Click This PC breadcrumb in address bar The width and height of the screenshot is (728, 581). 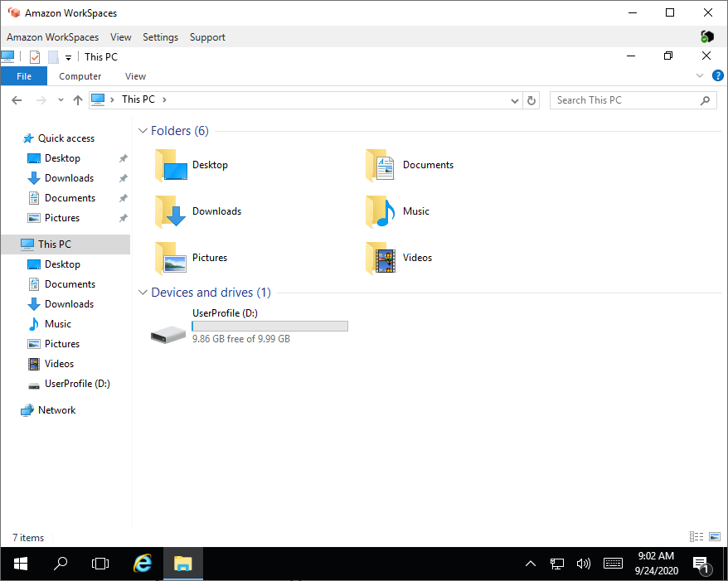point(138,99)
